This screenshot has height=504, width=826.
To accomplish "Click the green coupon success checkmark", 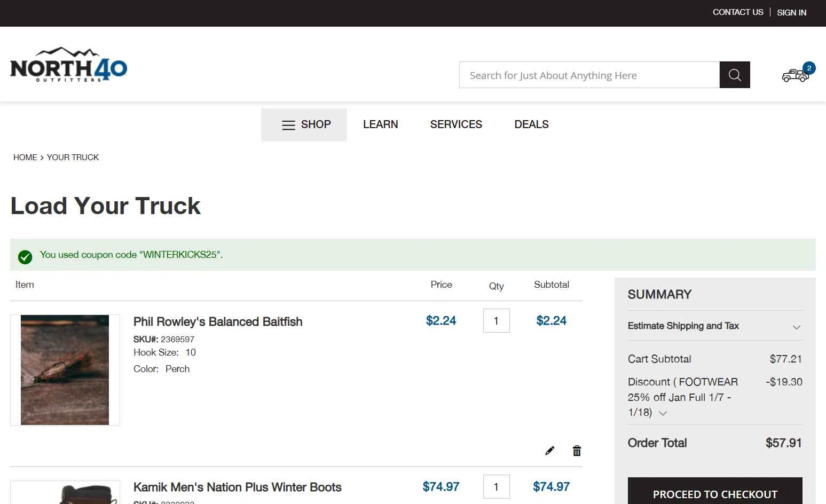I will click(25, 257).
